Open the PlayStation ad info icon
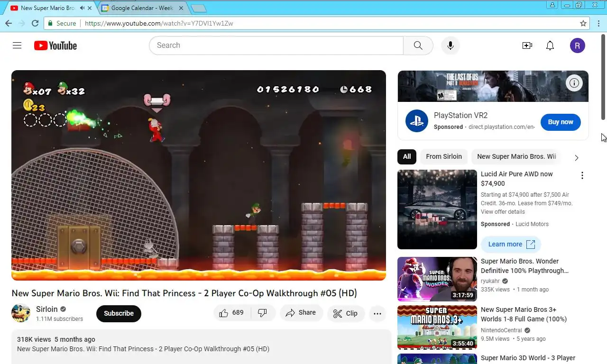The height and width of the screenshot is (364, 607). tap(574, 83)
